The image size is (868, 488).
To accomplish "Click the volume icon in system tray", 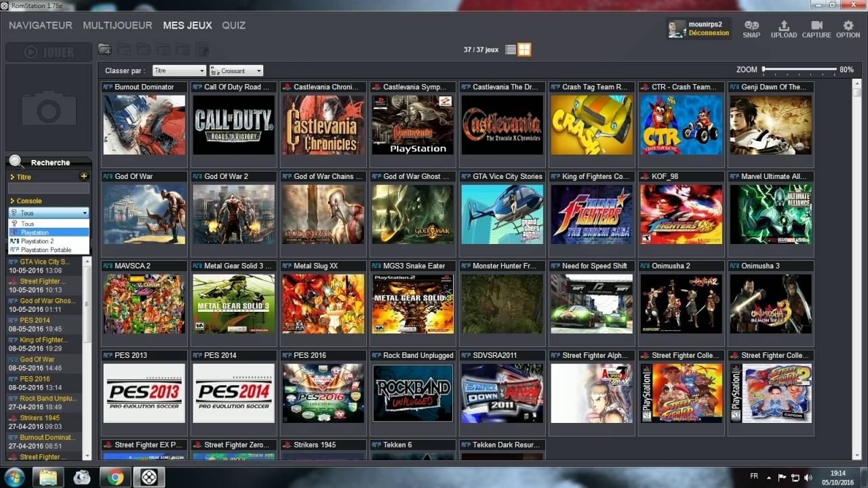I will (x=809, y=477).
